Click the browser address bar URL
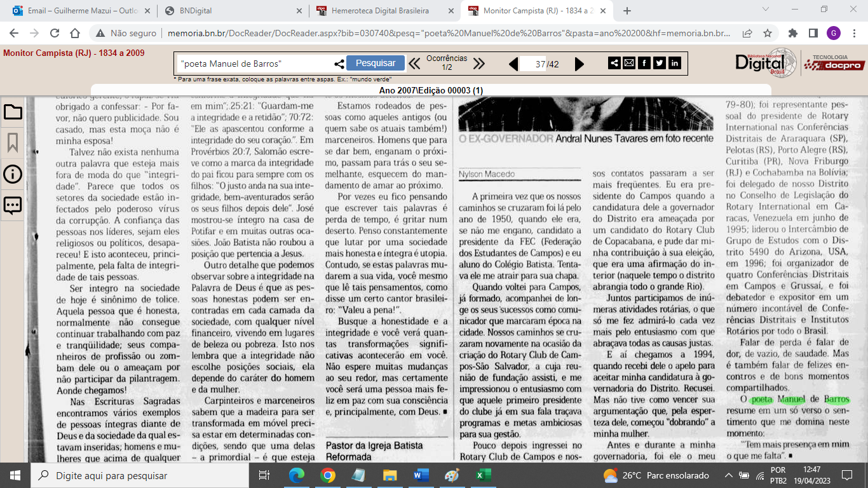 coord(449,34)
